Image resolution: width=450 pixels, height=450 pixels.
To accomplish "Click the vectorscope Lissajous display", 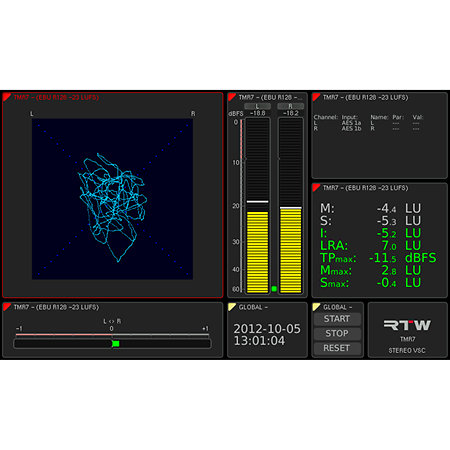I will [112, 199].
